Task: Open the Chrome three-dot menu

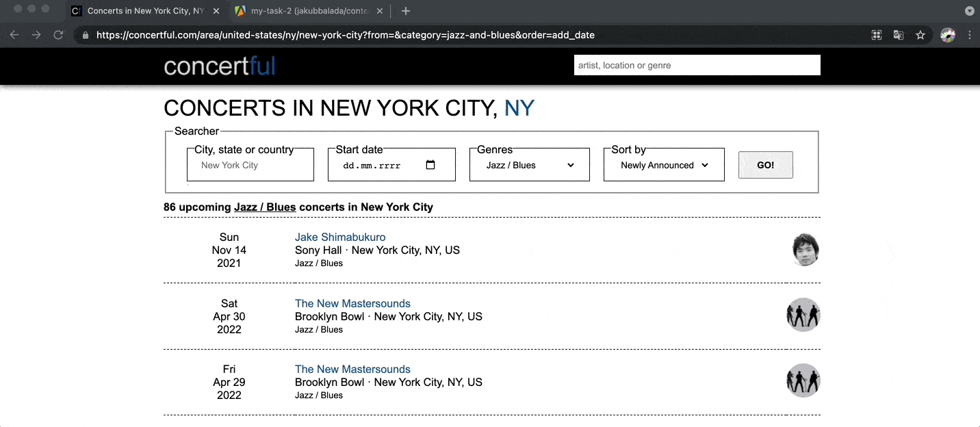Action: tap(970, 35)
